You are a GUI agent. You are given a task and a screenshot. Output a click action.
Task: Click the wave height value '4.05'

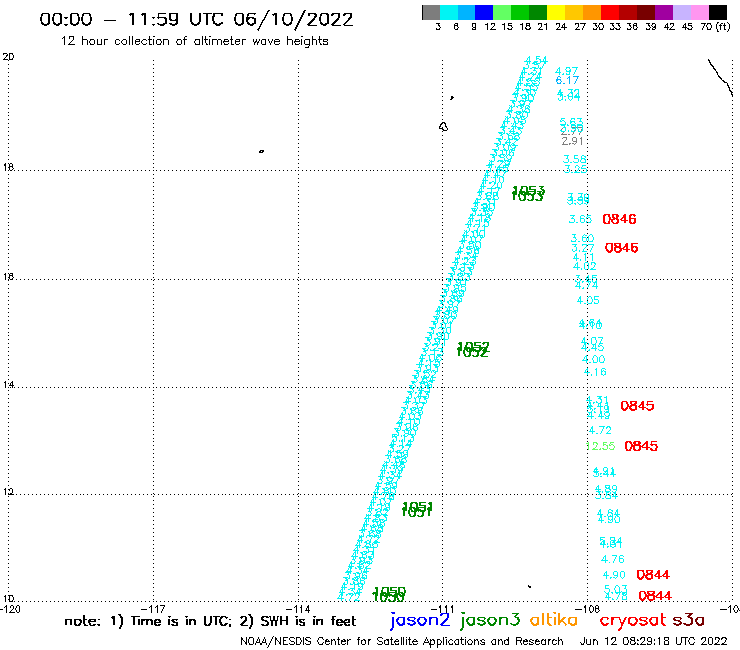click(588, 300)
